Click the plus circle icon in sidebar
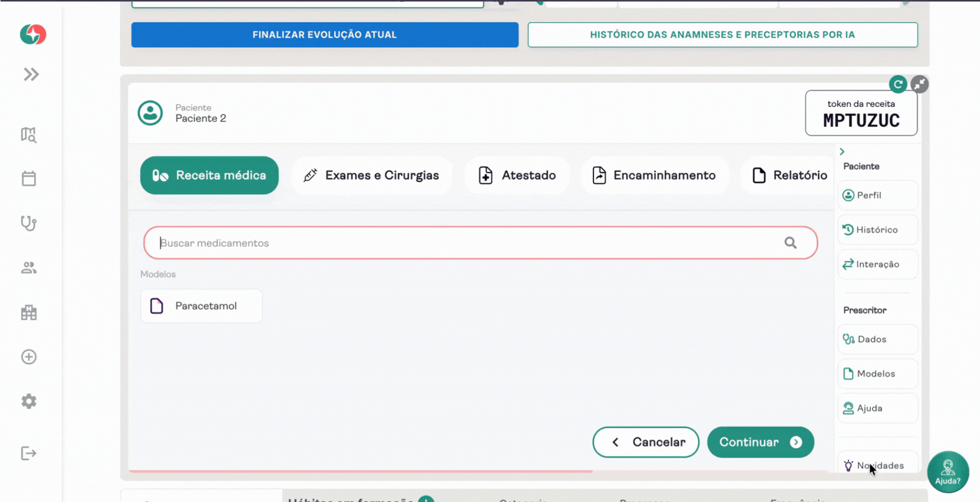The image size is (980, 502). (x=29, y=357)
